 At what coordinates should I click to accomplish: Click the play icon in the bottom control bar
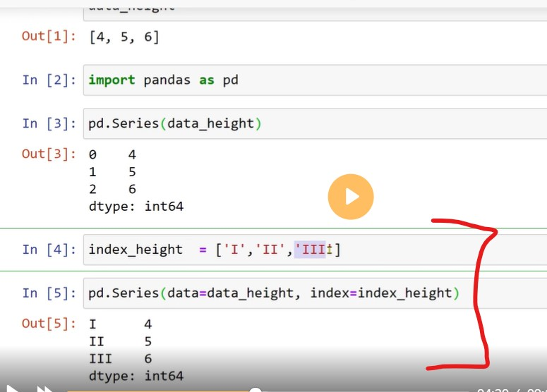pos(12,388)
